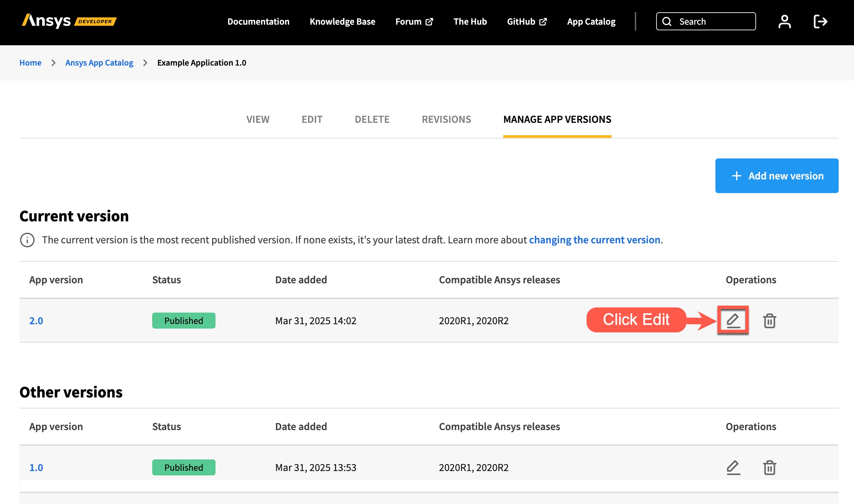Open app version 2.0 link
854x504 pixels.
pos(36,321)
